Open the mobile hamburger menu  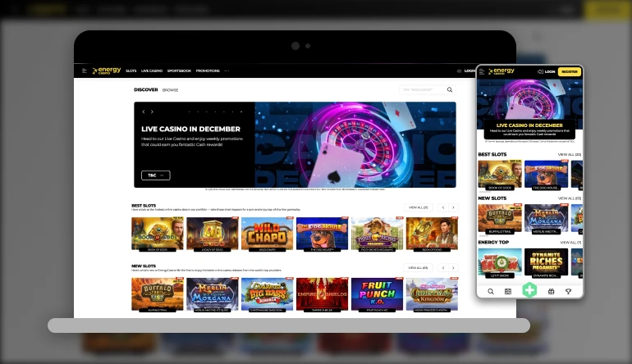483,72
